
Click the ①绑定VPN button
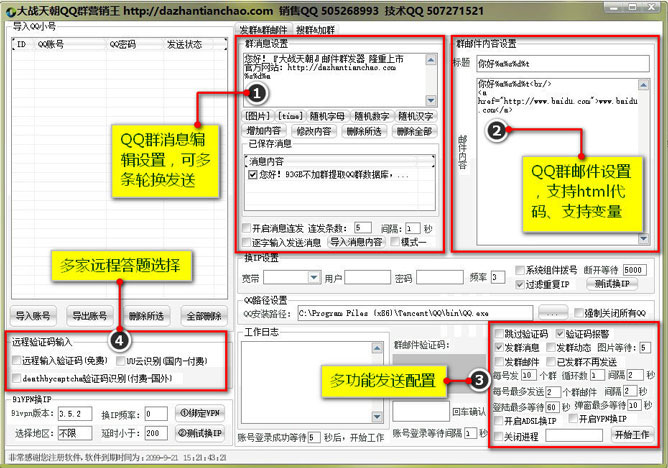(200, 413)
